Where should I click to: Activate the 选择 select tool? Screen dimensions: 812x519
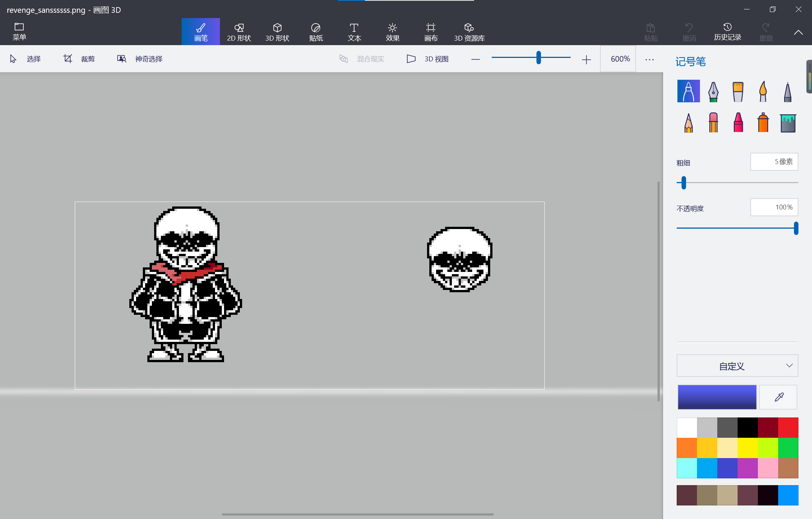click(25, 59)
